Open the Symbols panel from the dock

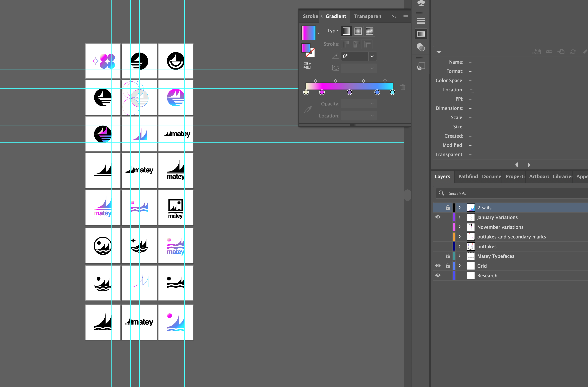[421, 3]
